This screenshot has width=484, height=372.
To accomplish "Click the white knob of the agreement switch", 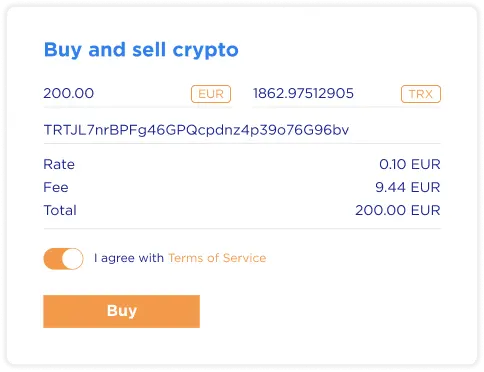I will [73, 259].
